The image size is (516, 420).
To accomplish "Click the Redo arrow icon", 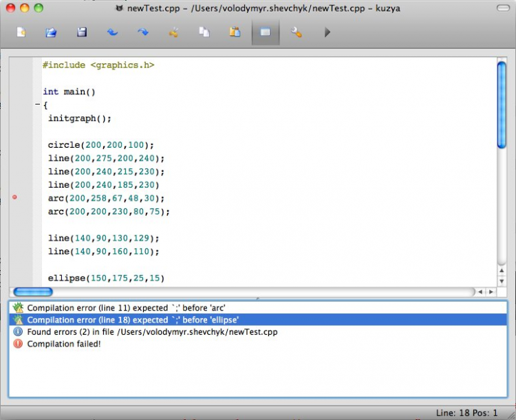I will 143,32.
